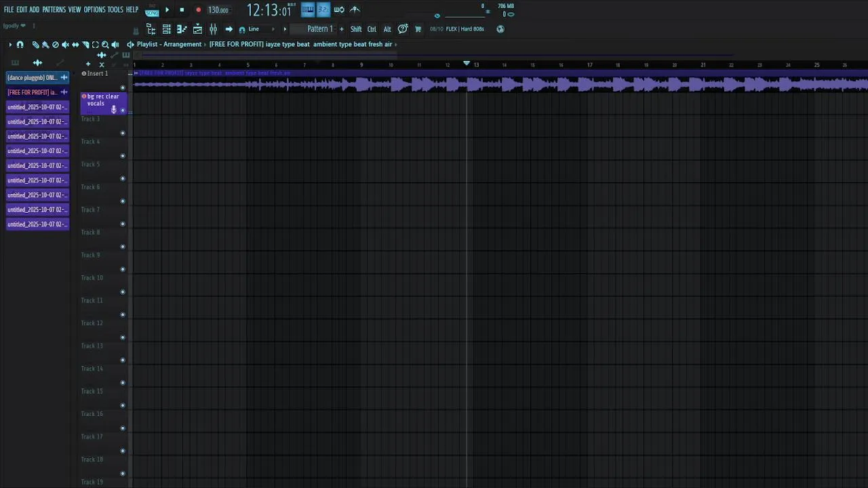Viewport: 868px width, 488px height.
Task: Open the TOOLS menu
Action: [115, 9]
